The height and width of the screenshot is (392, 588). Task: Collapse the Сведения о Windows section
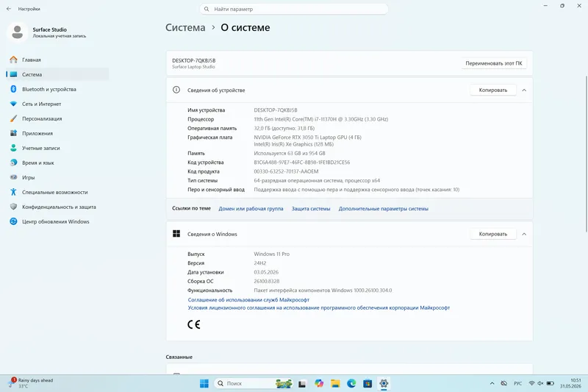pyautogui.click(x=524, y=234)
